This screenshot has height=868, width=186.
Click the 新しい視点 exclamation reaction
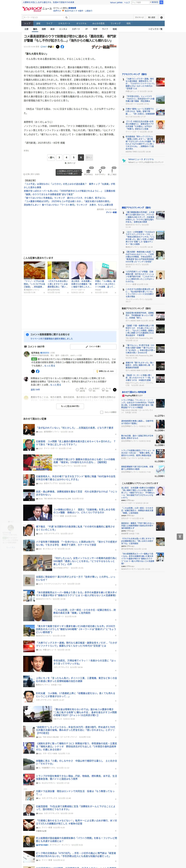(x=112, y=171)
